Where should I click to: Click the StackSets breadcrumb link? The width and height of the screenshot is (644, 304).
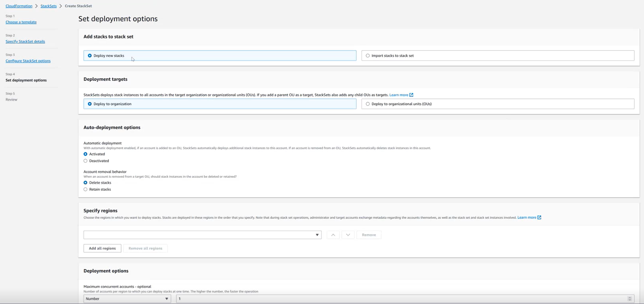point(48,6)
